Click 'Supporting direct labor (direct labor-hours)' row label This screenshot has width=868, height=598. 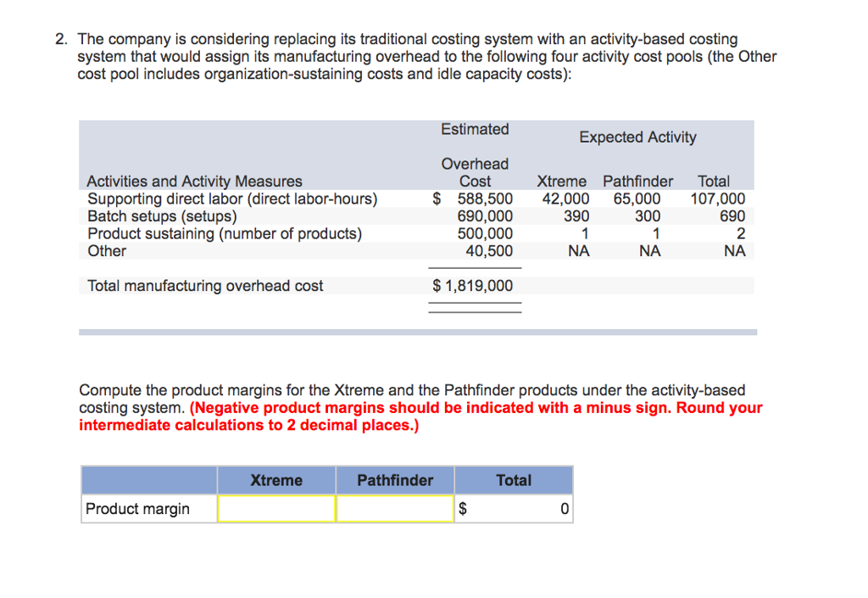[232, 198]
